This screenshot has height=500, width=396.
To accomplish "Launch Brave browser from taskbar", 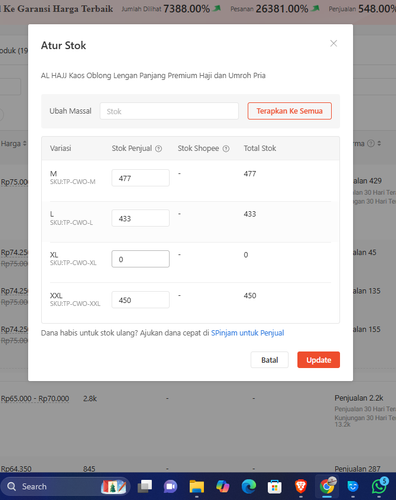I will (x=301, y=487).
